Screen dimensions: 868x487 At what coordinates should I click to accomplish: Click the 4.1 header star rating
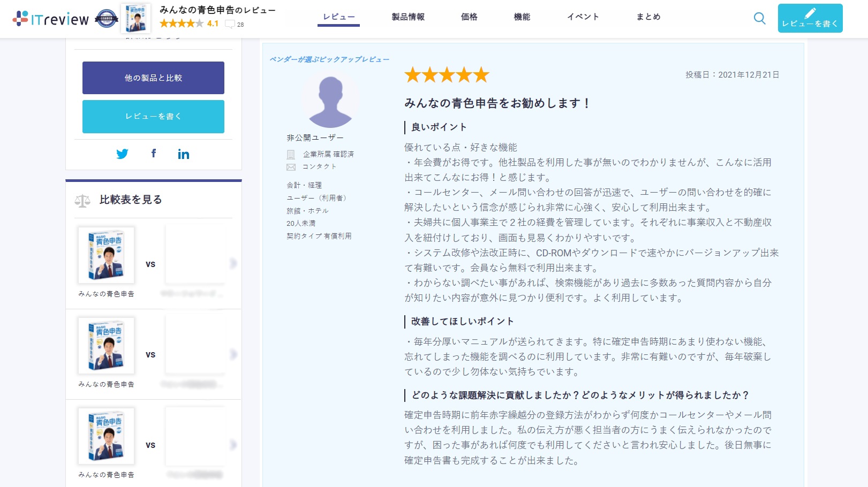(189, 24)
